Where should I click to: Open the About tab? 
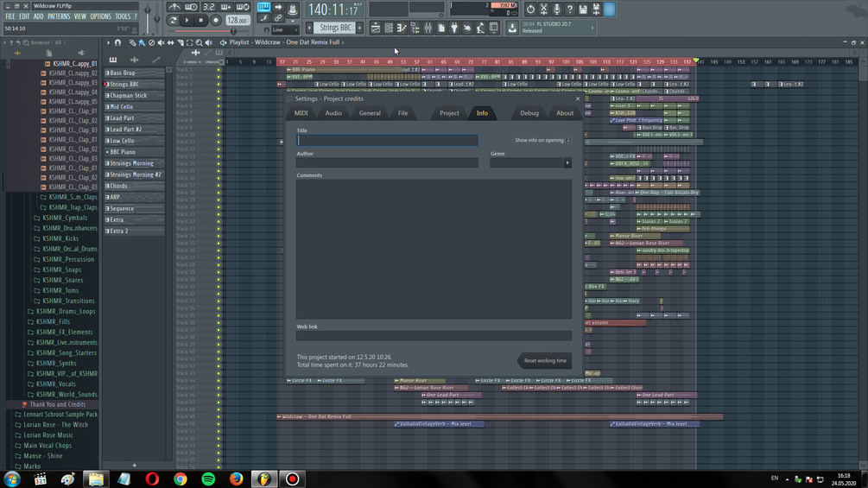[x=565, y=113]
